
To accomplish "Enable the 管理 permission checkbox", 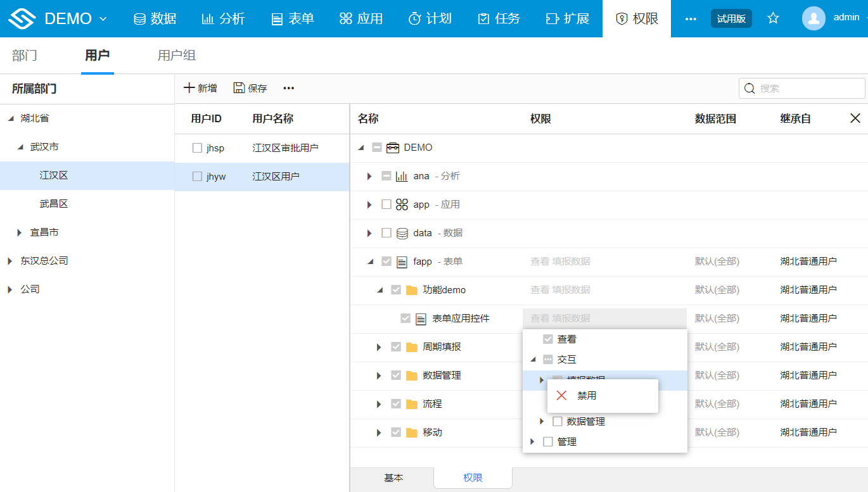I will click(x=548, y=442).
